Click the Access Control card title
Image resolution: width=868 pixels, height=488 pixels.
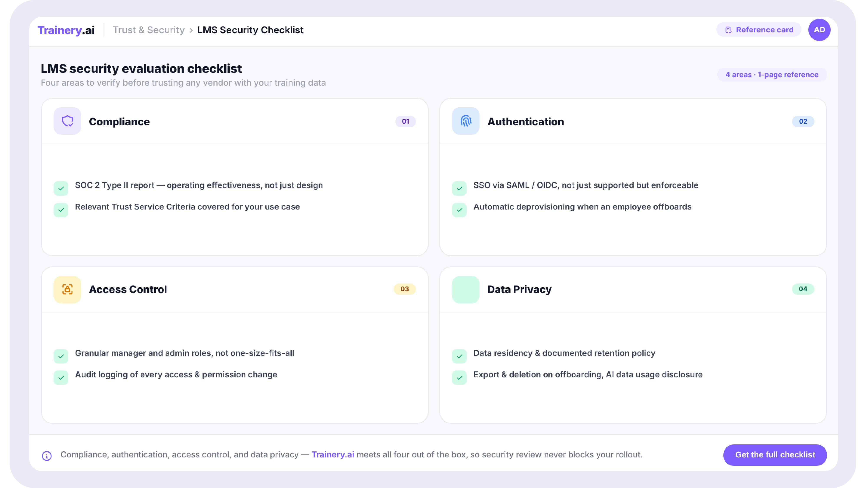[128, 289]
